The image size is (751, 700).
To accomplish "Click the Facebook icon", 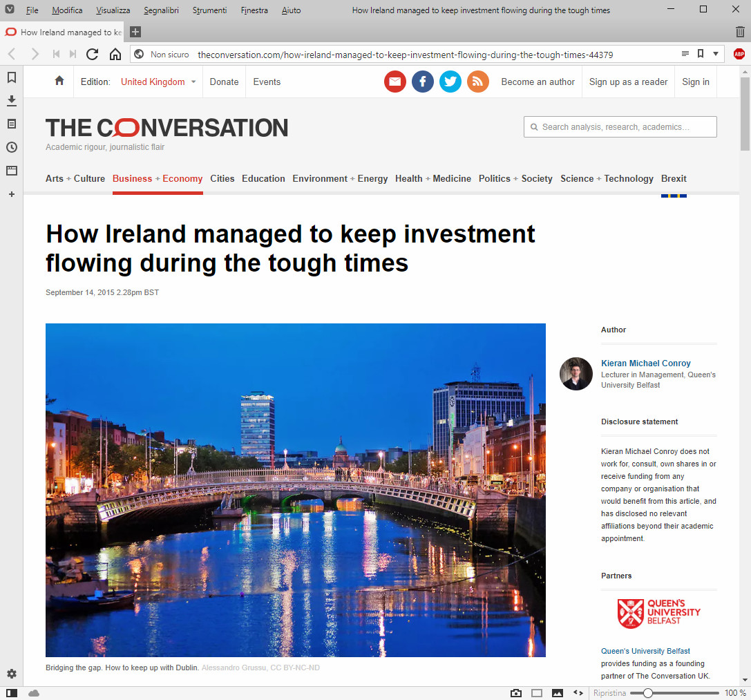I will point(423,82).
